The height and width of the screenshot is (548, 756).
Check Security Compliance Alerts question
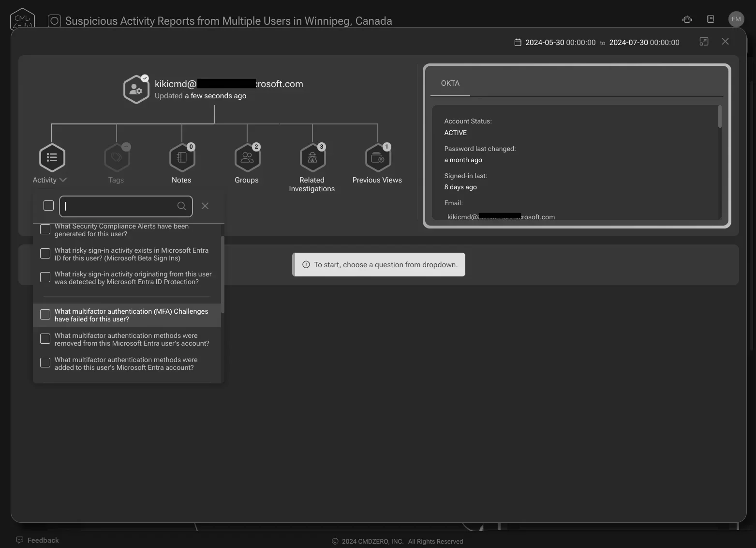tap(45, 229)
